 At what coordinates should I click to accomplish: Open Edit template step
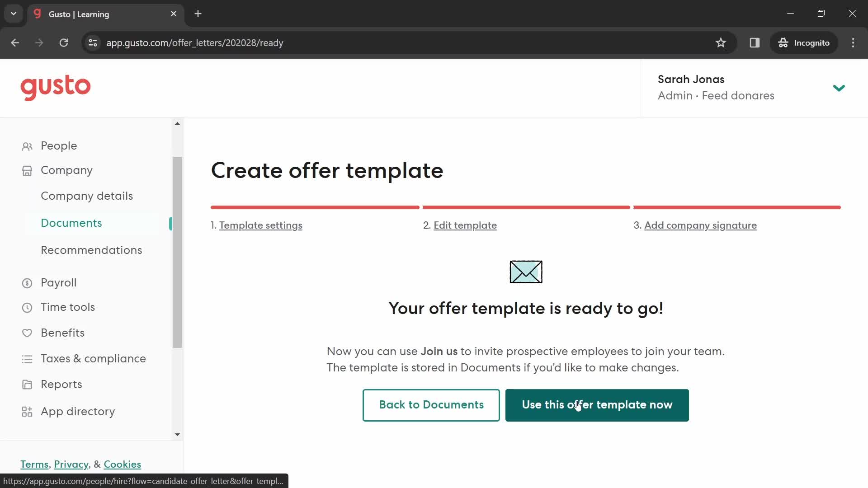465,225
